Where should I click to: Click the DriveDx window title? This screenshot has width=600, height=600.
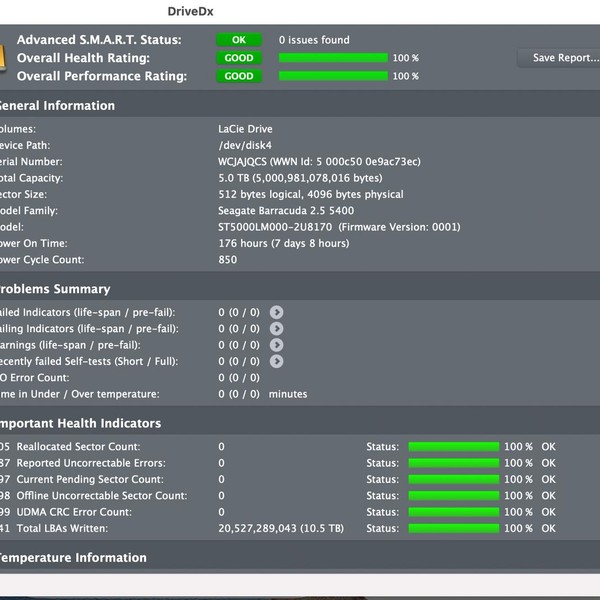tap(196, 10)
